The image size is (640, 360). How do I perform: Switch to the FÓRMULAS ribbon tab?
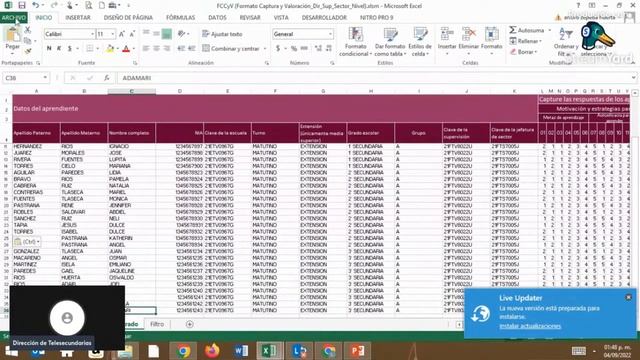coord(180,18)
